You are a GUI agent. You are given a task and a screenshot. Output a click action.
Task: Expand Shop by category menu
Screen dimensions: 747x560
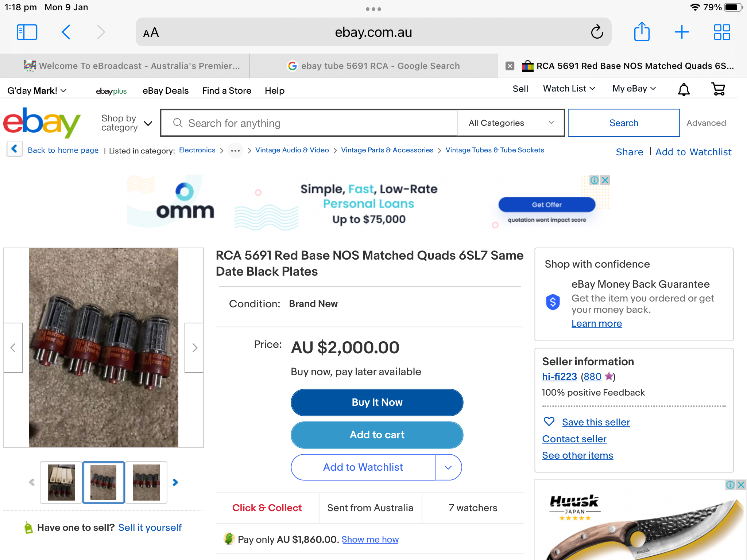pyautogui.click(x=127, y=123)
